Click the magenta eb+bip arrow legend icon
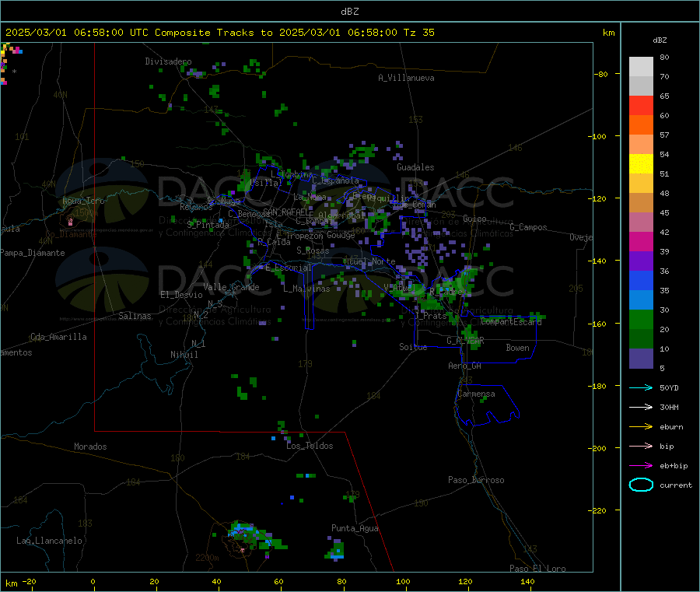Viewport: 700px width, 592px height. [x=641, y=466]
